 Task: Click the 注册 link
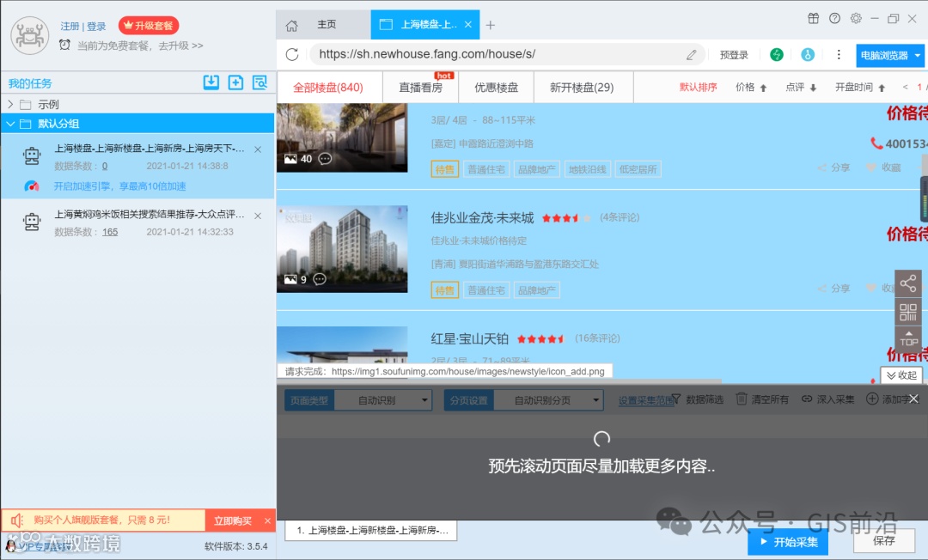[x=70, y=26]
